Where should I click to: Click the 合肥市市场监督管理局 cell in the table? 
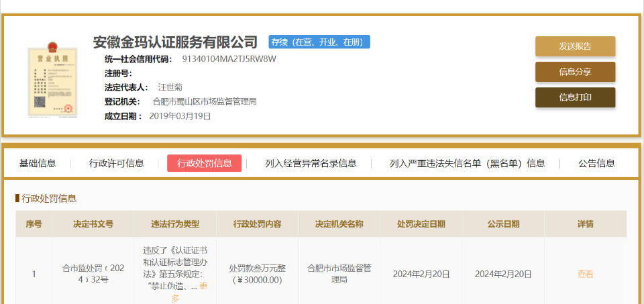pos(339,274)
